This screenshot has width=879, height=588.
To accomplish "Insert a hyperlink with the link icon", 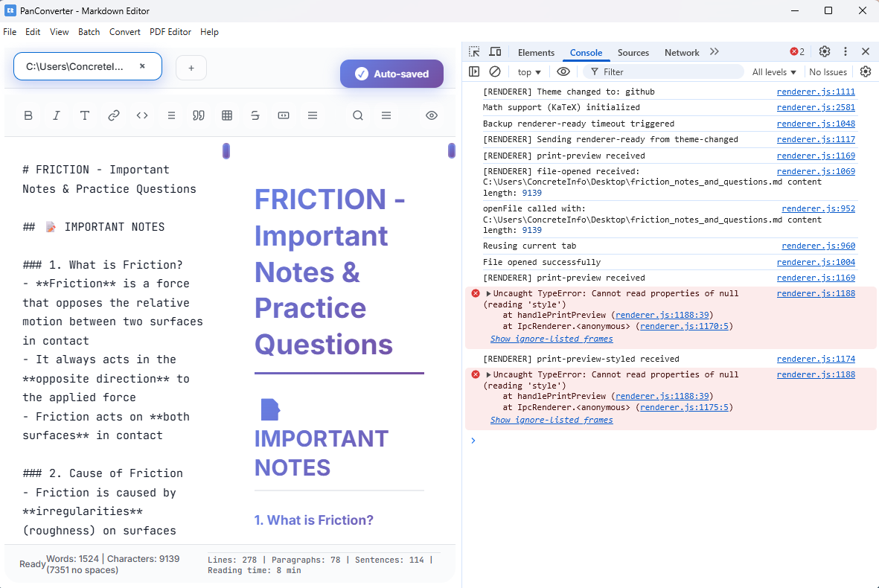I will (x=113, y=115).
